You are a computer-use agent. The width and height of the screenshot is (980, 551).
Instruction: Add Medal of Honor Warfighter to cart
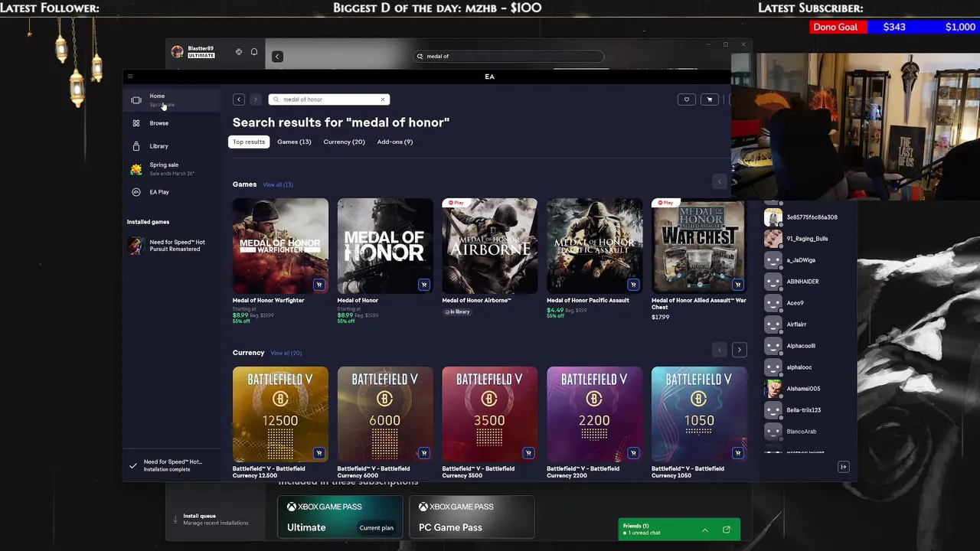[x=319, y=285]
